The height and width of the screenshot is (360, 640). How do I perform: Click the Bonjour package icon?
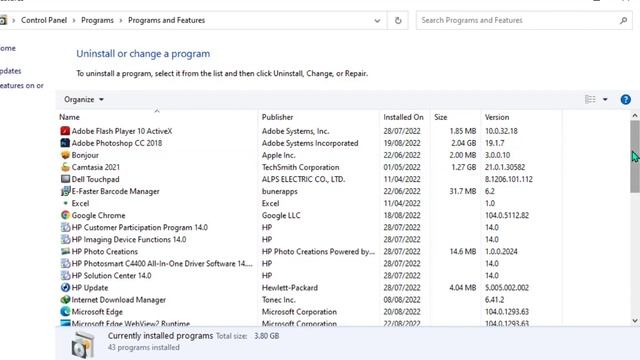65,155
